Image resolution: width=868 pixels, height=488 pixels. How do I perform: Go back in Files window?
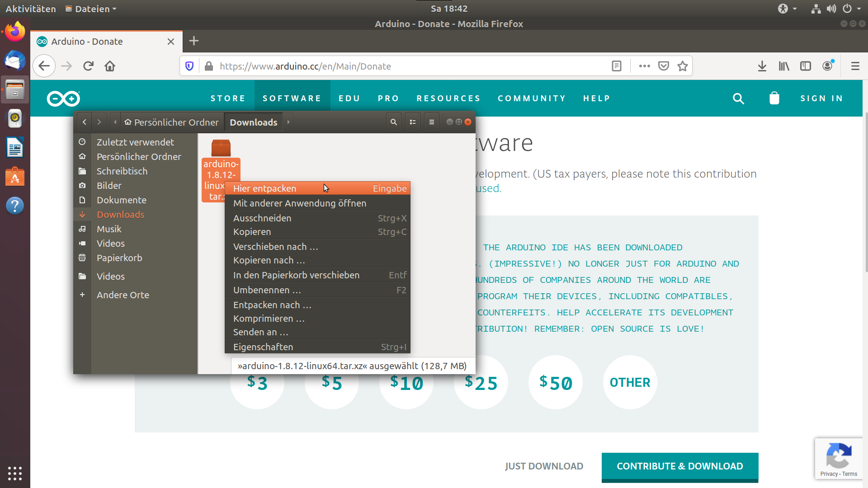(85, 122)
